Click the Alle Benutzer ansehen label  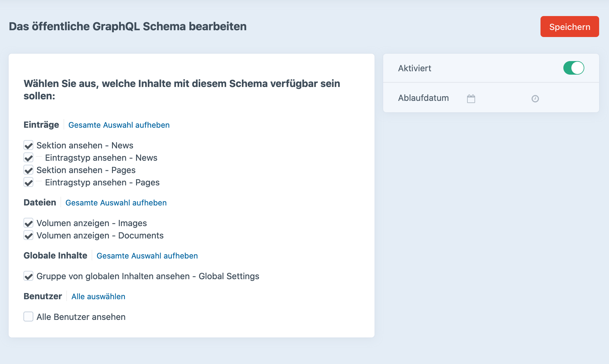tap(81, 317)
